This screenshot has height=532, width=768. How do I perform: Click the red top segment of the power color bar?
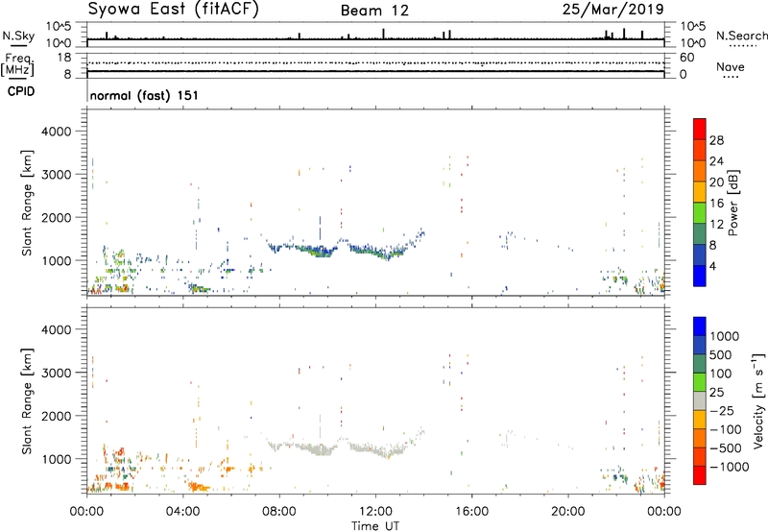(x=700, y=130)
